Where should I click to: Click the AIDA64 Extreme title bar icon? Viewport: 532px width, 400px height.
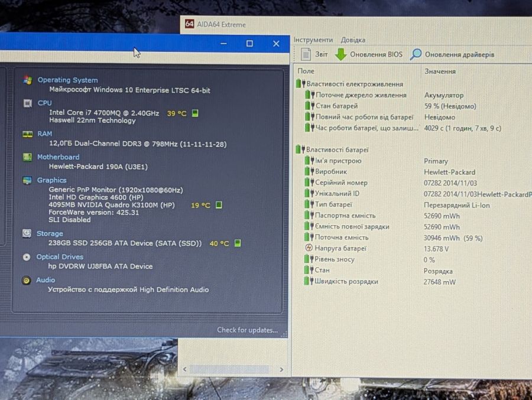tap(189, 24)
